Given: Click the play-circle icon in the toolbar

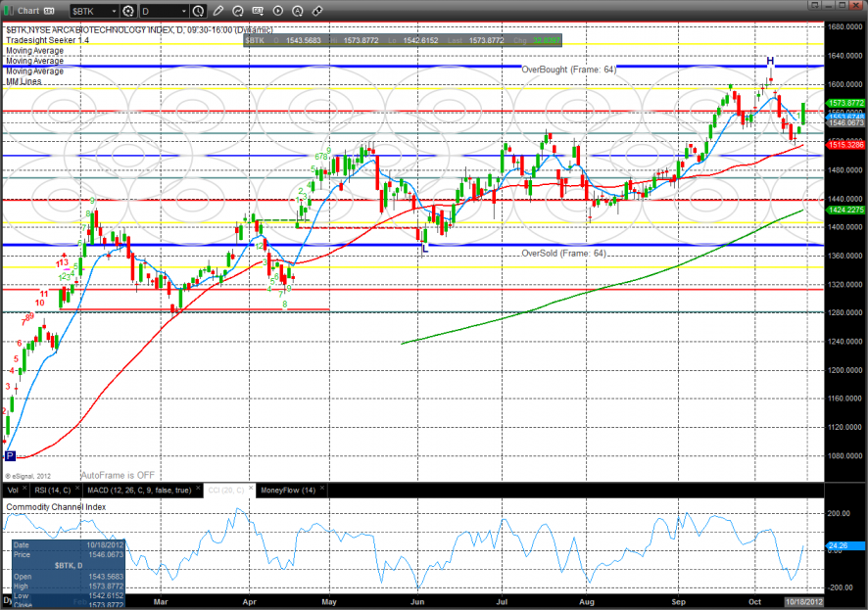Looking at the screenshot, I should 277,11.
